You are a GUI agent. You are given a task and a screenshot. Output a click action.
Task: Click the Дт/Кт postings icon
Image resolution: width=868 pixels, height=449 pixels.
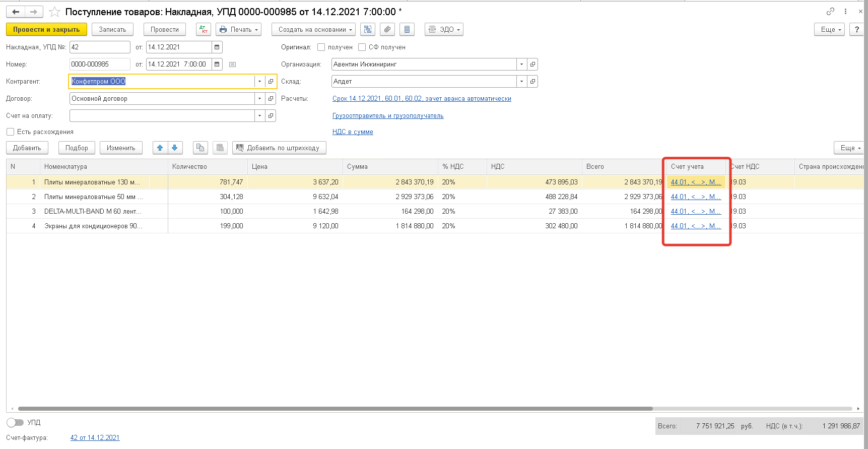204,30
